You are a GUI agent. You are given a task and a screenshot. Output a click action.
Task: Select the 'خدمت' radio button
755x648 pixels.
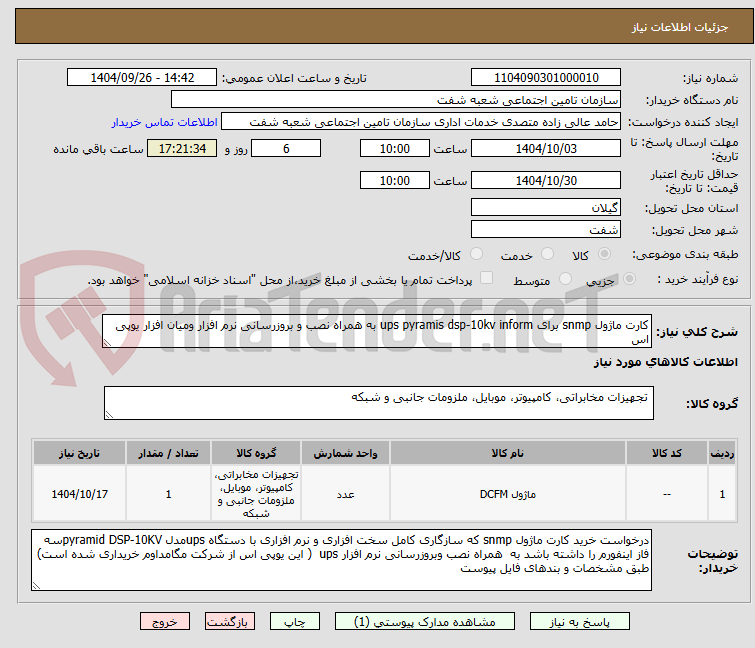[x=547, y=254]
